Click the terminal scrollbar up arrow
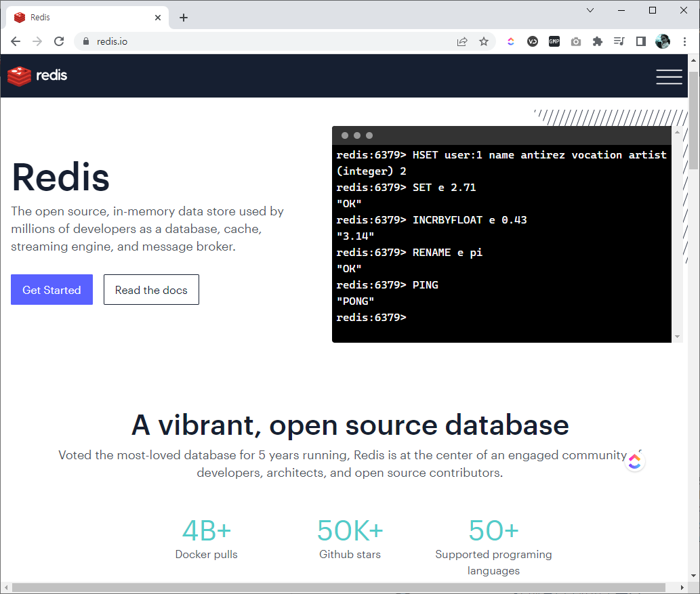 click(677, 132)
